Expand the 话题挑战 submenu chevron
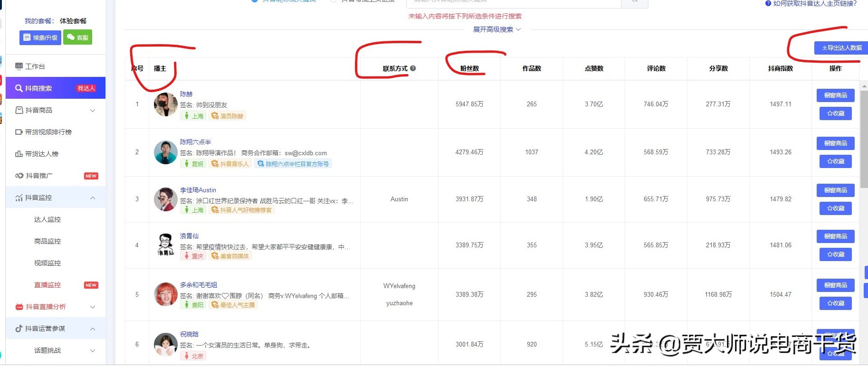Viewport: 868px width, 366px height. [93, 350]
